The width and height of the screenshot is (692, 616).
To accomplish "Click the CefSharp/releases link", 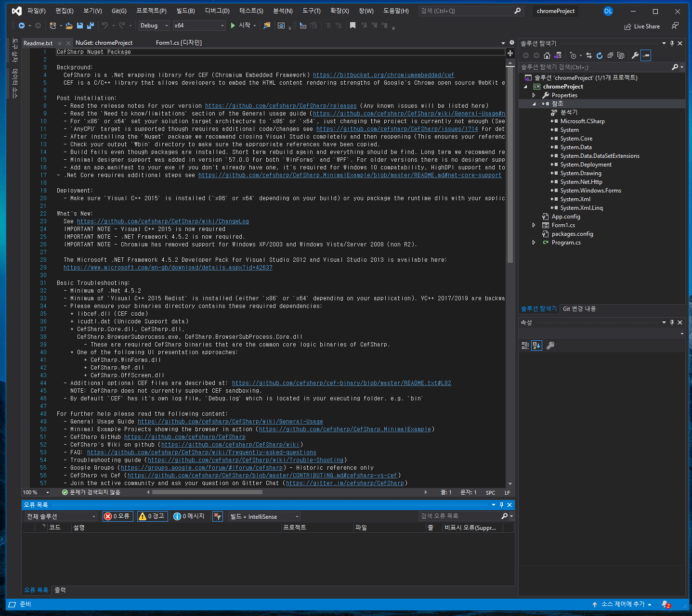I will 281,106.
